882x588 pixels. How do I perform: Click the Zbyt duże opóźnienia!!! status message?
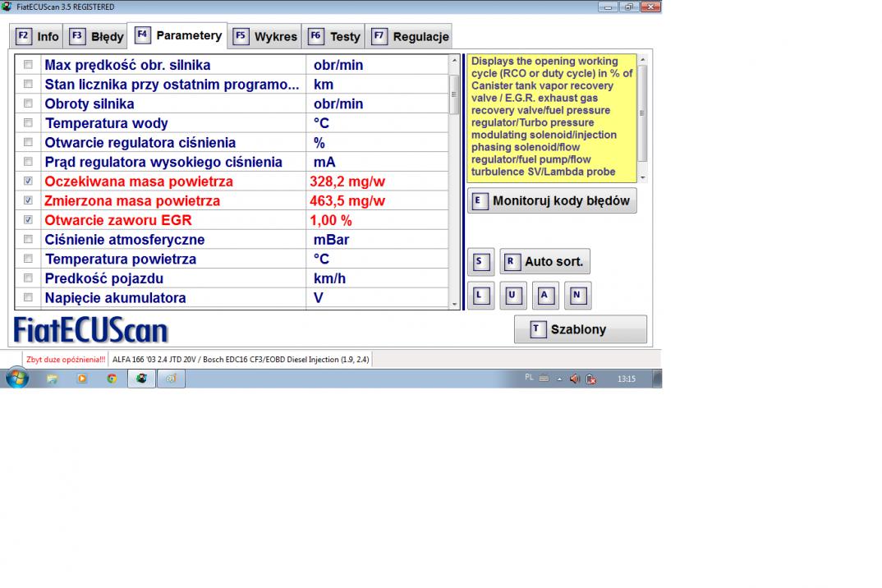click(x=66, y=360)
